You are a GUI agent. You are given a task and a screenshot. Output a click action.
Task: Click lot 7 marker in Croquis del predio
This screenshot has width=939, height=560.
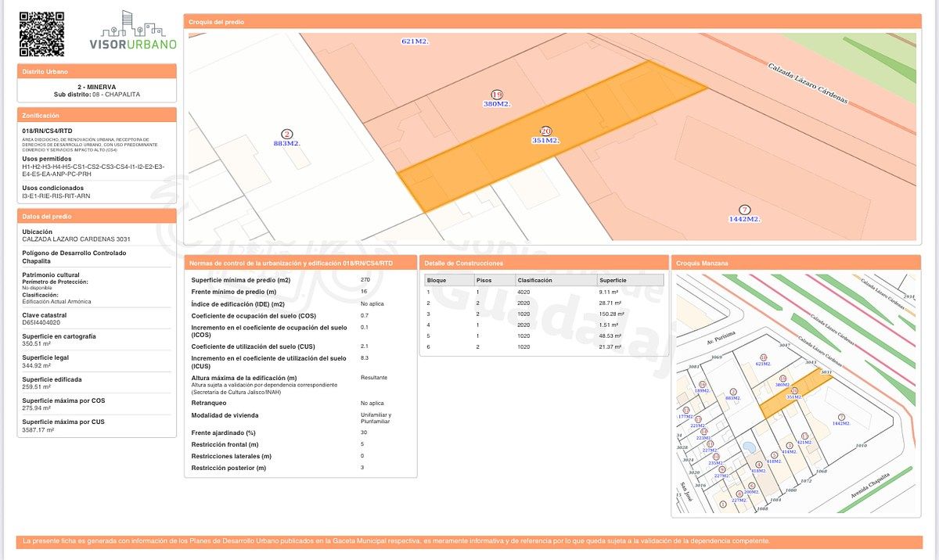coord(744,210)
